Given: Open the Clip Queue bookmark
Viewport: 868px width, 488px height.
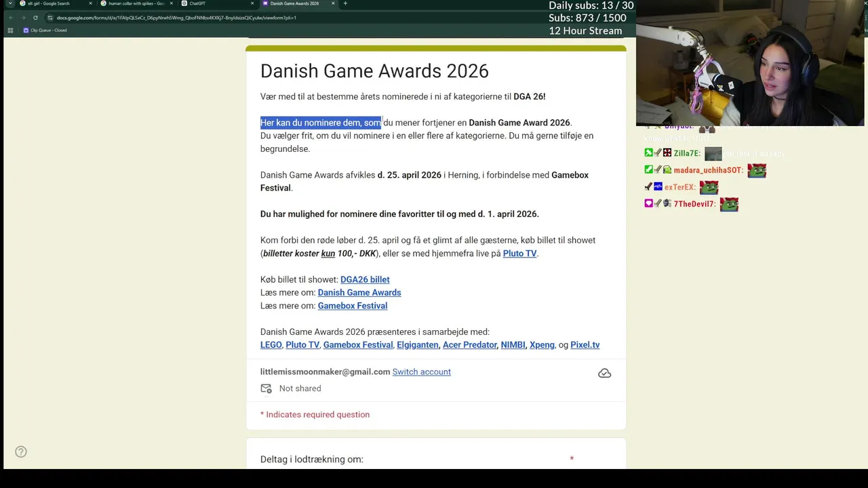Looking at the screenshot, I should [45, 30].
